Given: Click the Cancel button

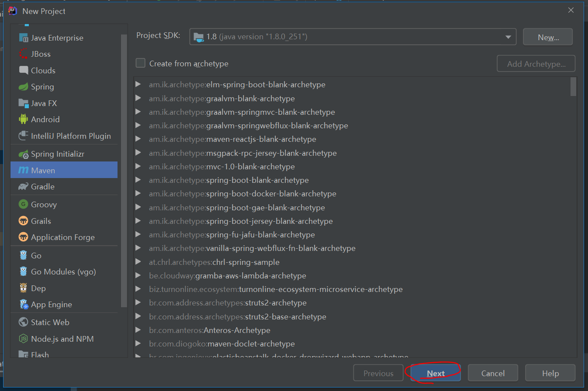Looking at the screenshot, I should [493, 373].
